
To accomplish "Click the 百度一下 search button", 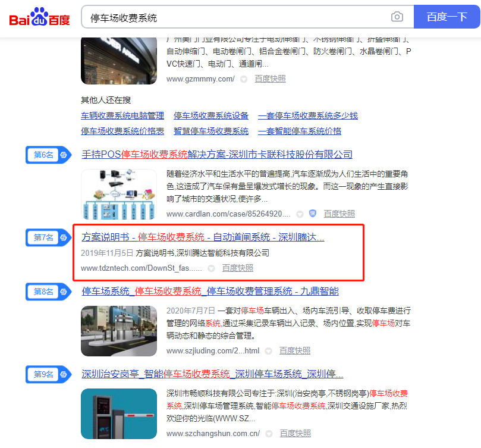I will pos(447,17).
